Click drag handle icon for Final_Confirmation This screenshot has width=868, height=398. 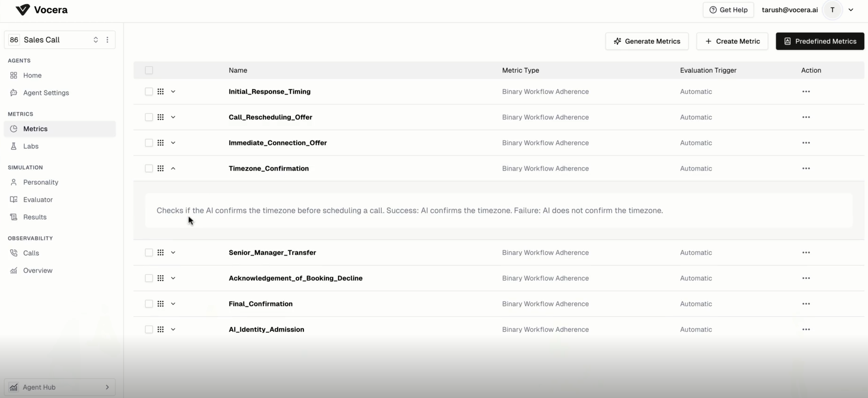[161, 304]
